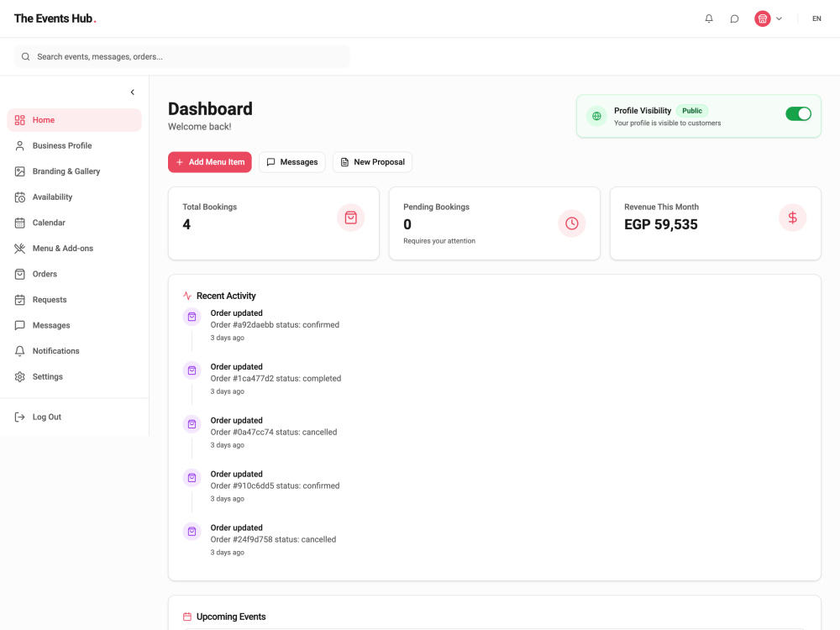Click the Messages quick action button
This screenshot has height=630, width=840.
click(x=292, y=162)
